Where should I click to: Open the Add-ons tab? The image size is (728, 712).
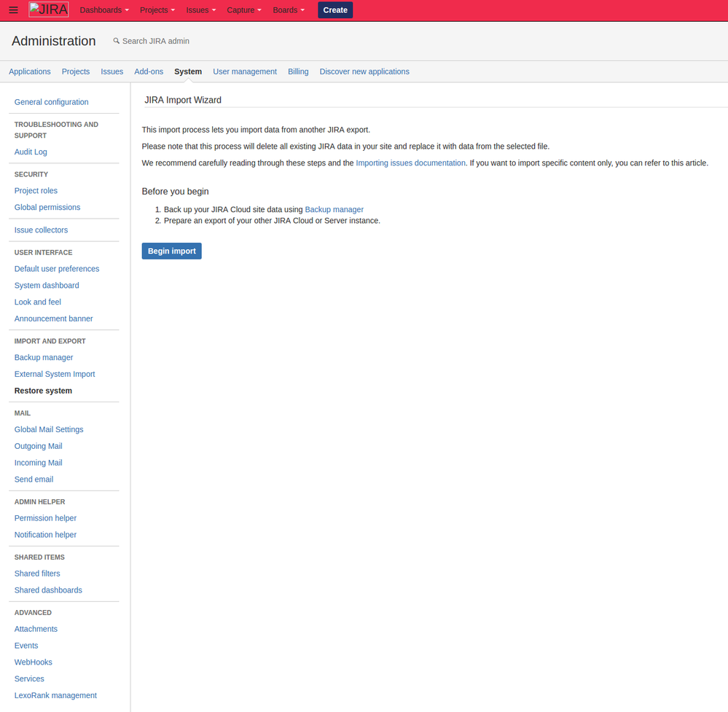pyautogui.click(x=149, y=71)
